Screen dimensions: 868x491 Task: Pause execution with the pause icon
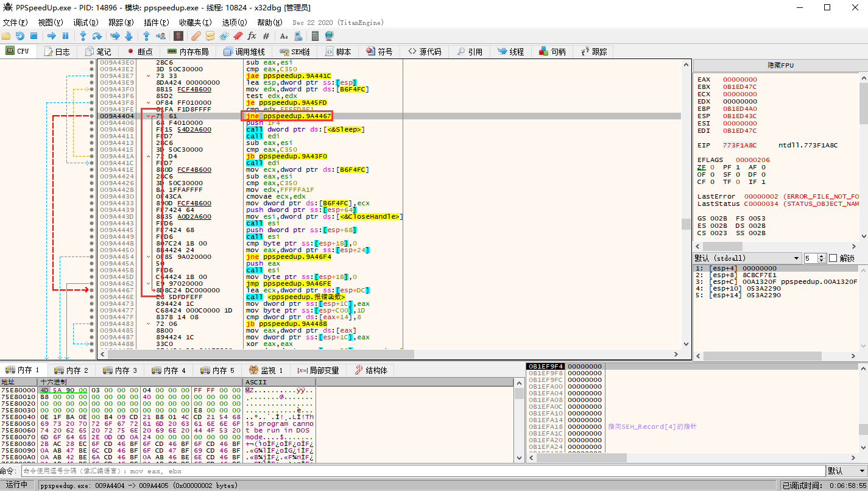(66, 36)
